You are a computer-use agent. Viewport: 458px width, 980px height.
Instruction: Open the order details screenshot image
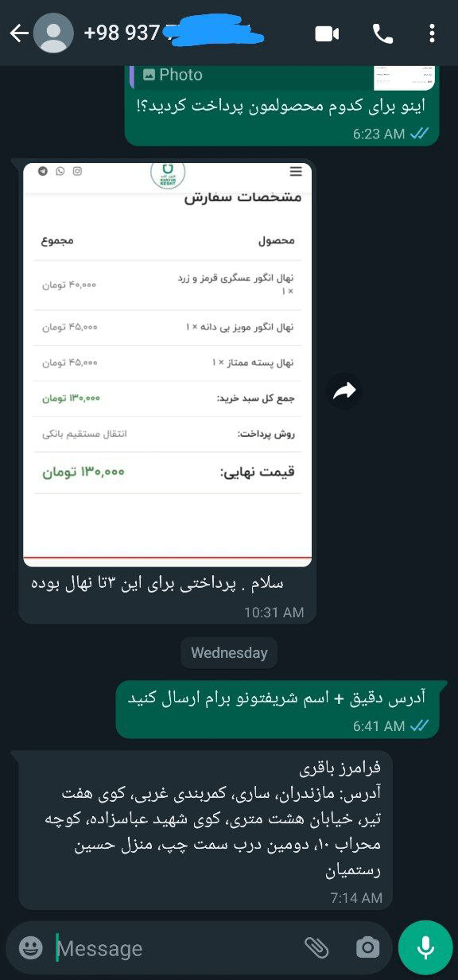[168, 364]
